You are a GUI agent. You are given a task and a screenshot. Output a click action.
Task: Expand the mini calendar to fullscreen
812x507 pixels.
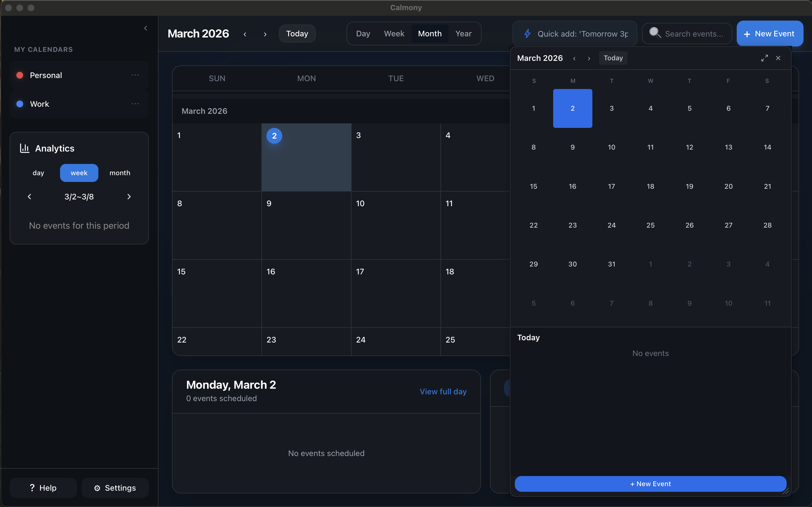(x=765, y=58)
